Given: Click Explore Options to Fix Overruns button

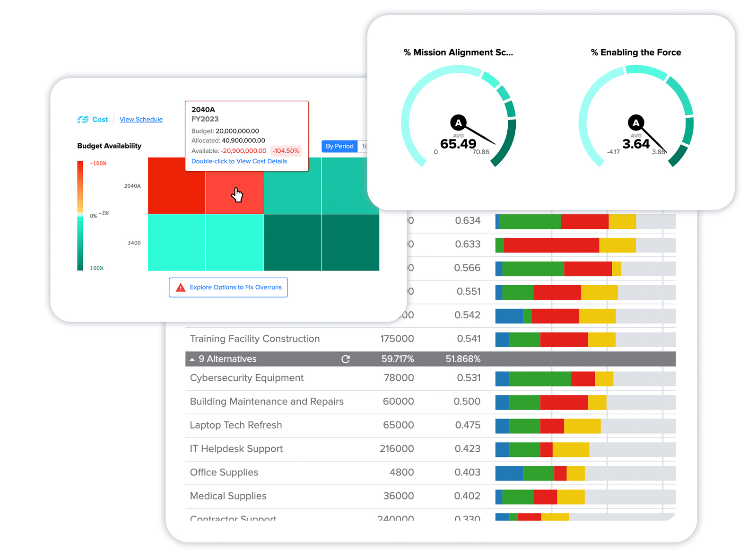Looking at the screenshot, I should click(x=228, y=288).
